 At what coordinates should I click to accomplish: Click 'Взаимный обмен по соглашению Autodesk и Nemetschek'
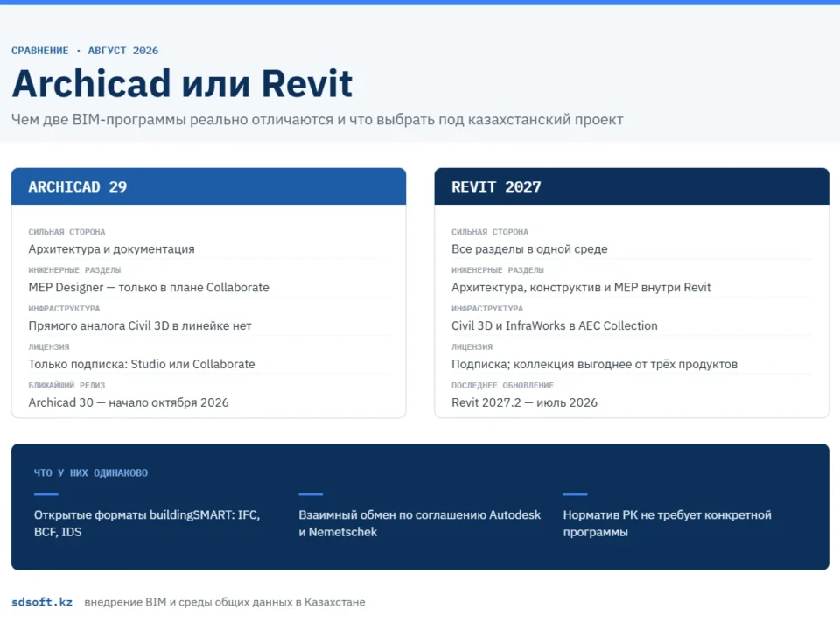[x=419, y=523]
